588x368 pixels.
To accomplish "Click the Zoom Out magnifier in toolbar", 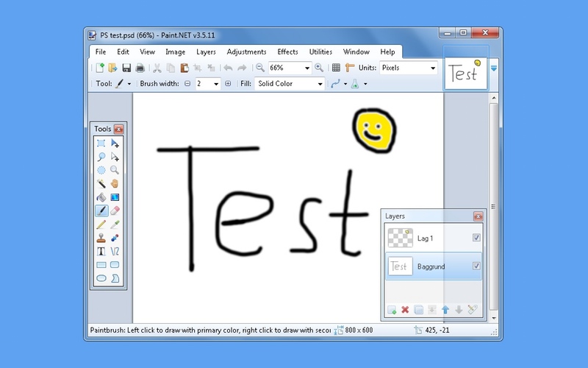I will pos(260,68).
